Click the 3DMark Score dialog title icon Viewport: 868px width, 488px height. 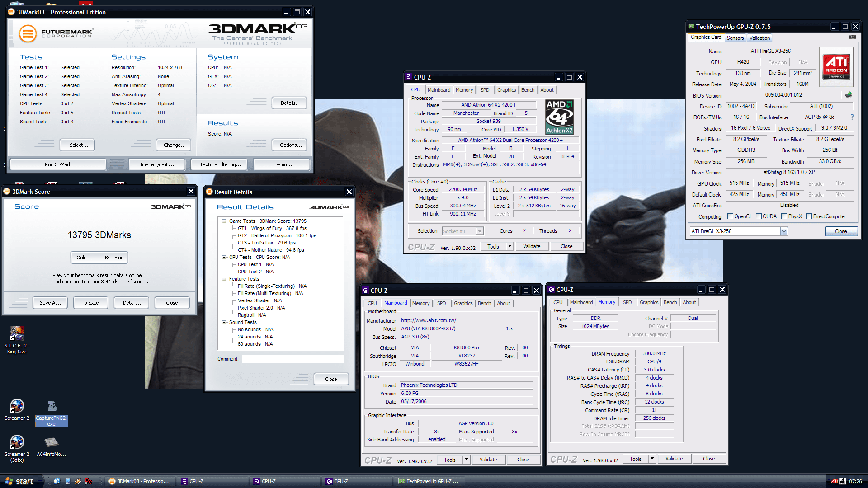(7, 192)
